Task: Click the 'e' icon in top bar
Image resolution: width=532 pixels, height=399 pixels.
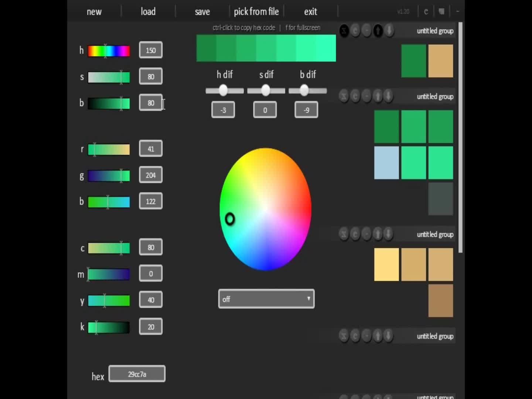Action: click(x=426, y=11)
